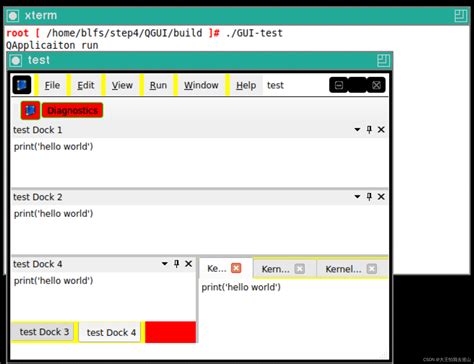Pin test Dock 4 panel

(177, 264)
